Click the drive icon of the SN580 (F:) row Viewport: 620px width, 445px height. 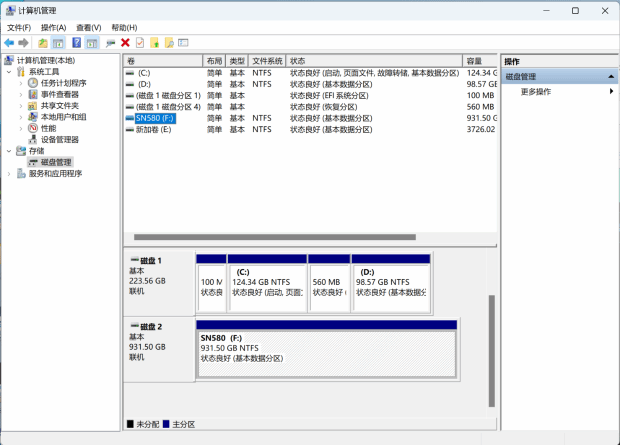tap(130, 118)
